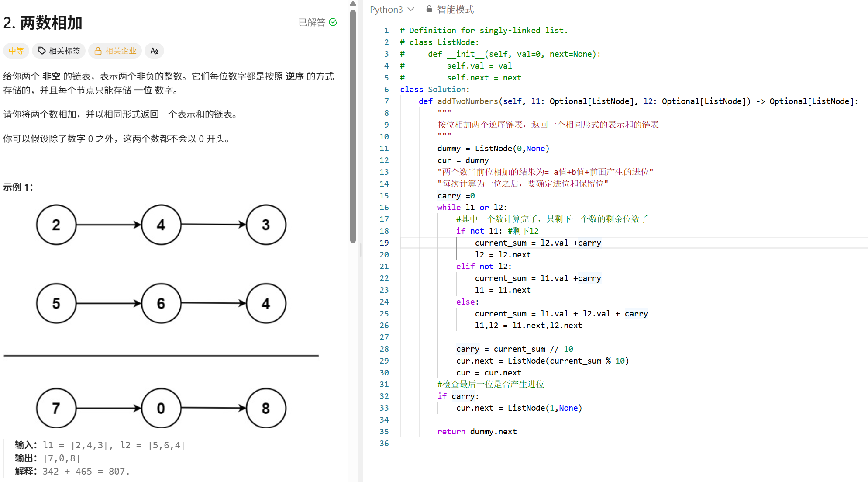Screen dimensions: 868x482
Task: Click line number 19 in editor gutter
Action: tap(384, 243)
